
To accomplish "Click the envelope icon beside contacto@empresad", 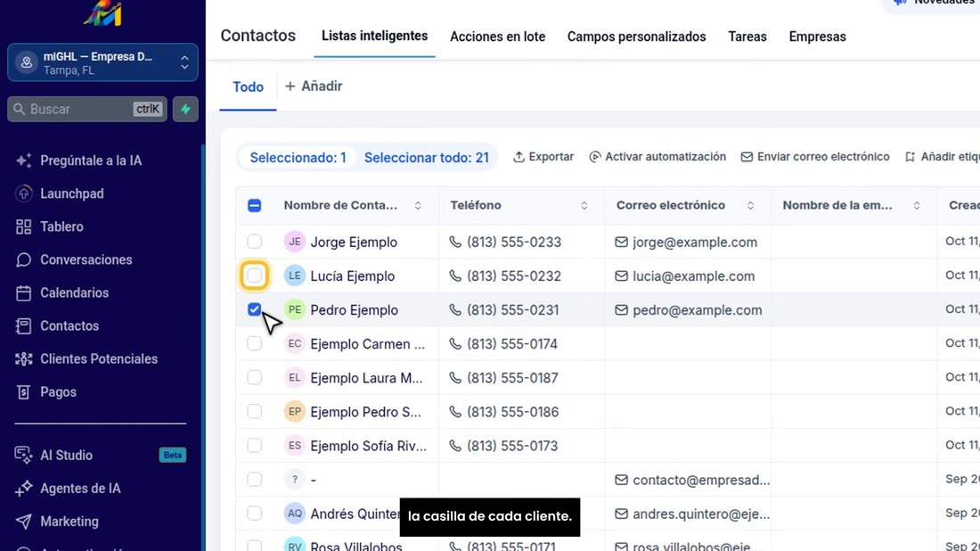I will (x=621, y=480).
